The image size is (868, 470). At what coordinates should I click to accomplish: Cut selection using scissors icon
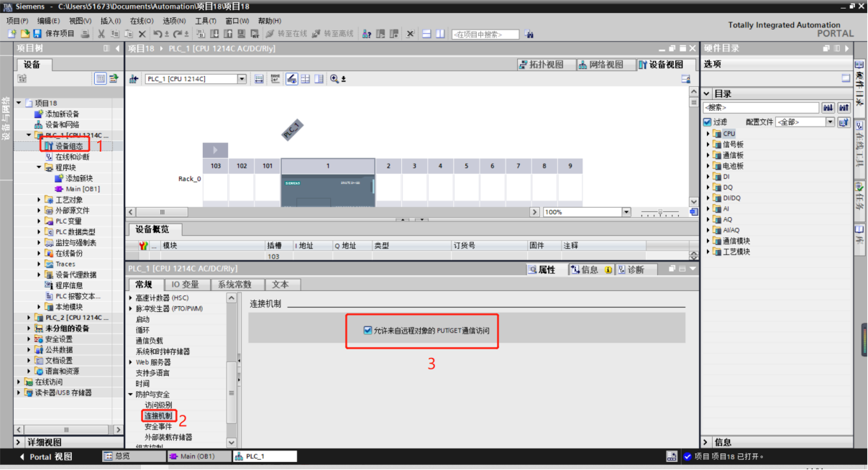pyautogui.click(x=101, y=34)
